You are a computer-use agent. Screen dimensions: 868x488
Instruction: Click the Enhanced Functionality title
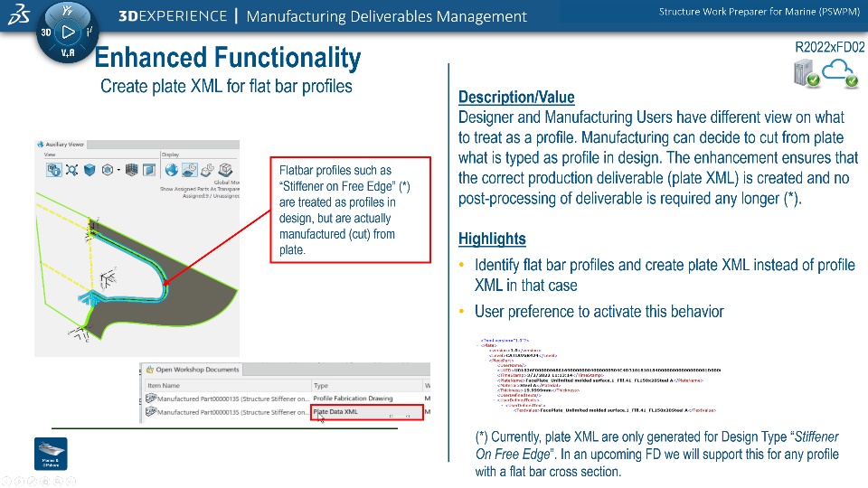click(x=228, y=58)
